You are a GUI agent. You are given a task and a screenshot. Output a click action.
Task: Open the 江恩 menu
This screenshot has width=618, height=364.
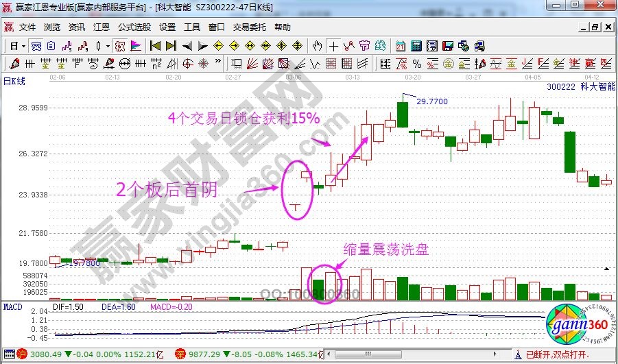coord(102,27)
